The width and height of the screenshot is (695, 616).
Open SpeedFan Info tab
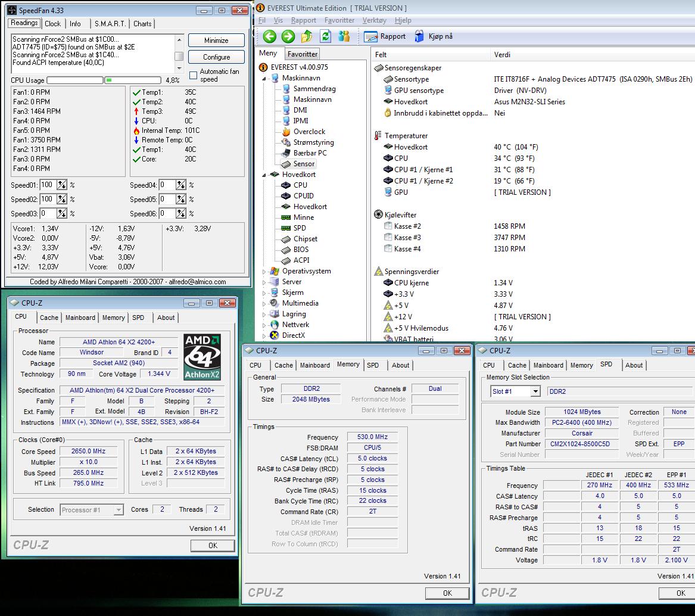point(76,23)
